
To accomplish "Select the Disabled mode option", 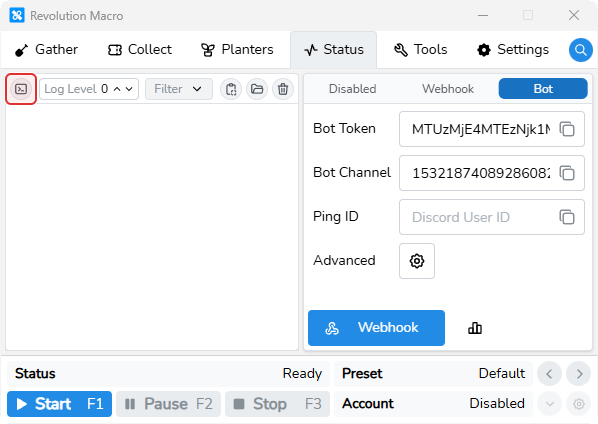I will [352, 89].
